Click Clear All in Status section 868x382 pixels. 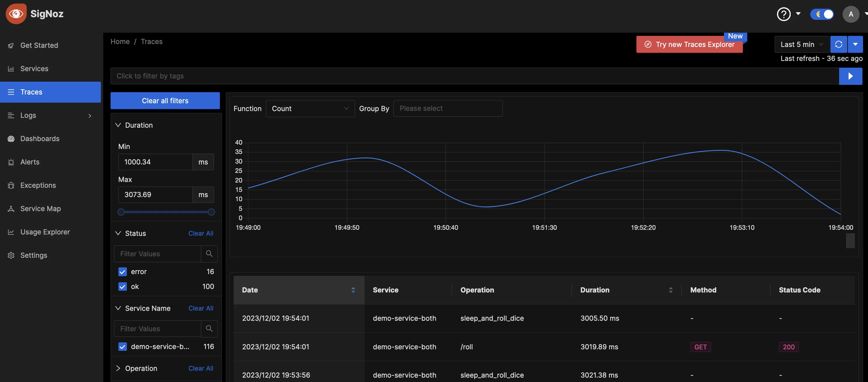[x=201, y=233]
